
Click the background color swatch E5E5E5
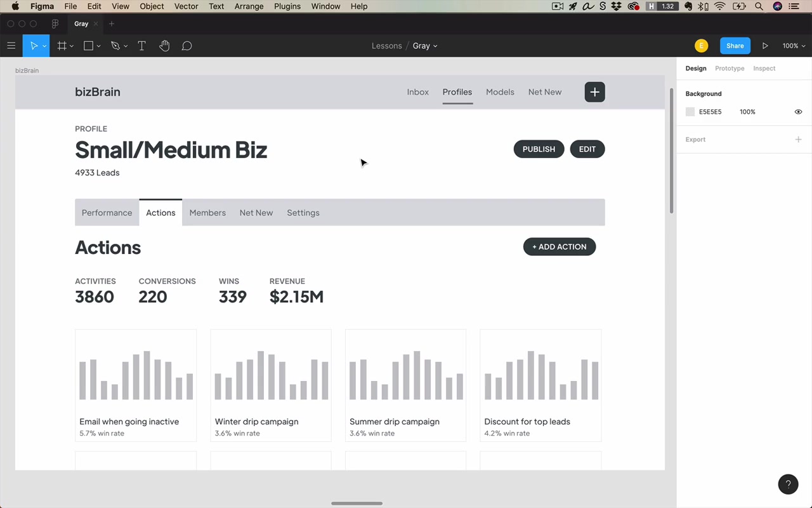(690, 112)
